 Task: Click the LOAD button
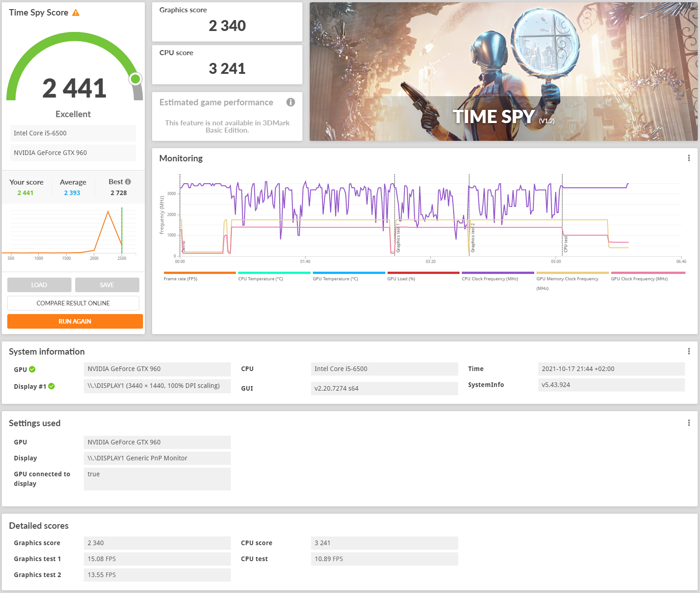point(39,285)
